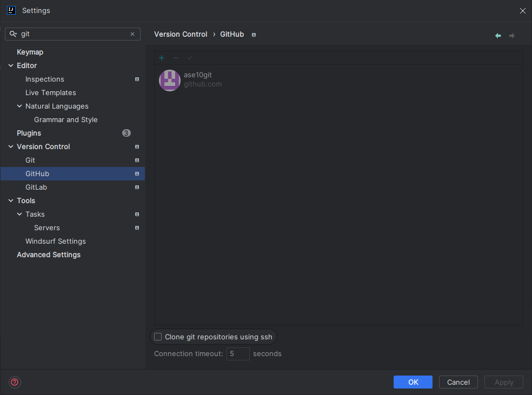Click the github.com server text
This screenshot has height=395, width=532.
click(203, 84)
